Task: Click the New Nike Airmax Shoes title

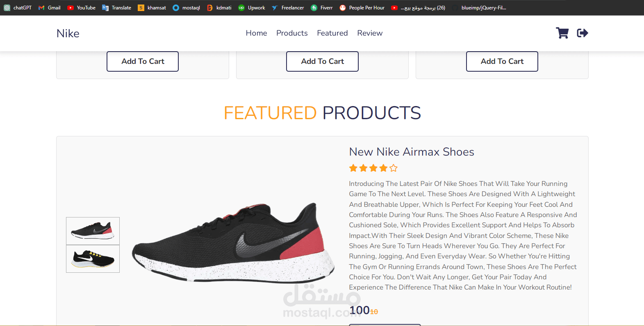Action: (412, 152)
